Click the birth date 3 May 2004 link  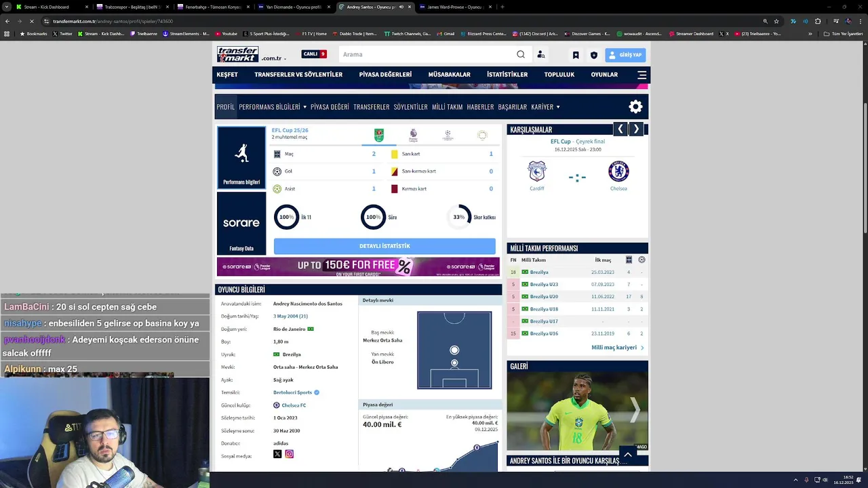pyautogui.click(x=290, y=317)
